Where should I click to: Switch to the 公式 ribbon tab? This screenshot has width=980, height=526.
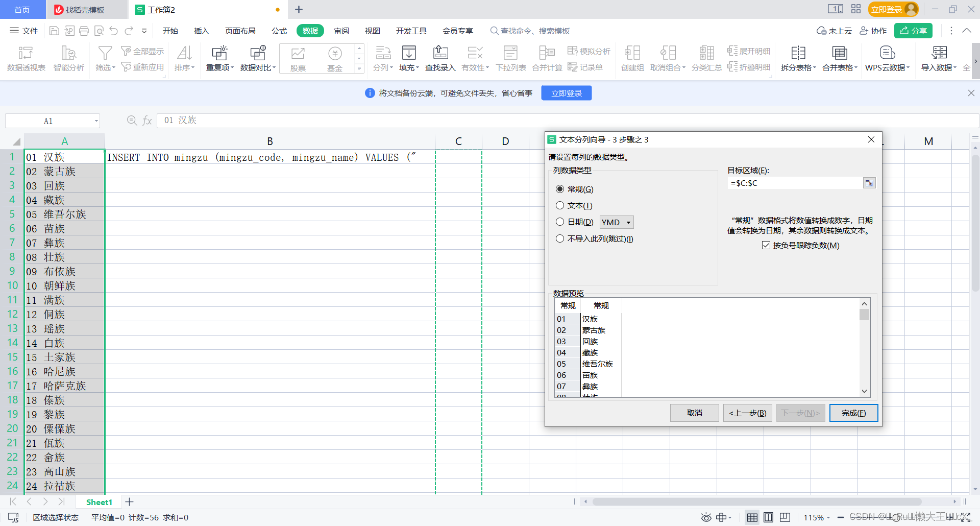(x=279, y=31)
